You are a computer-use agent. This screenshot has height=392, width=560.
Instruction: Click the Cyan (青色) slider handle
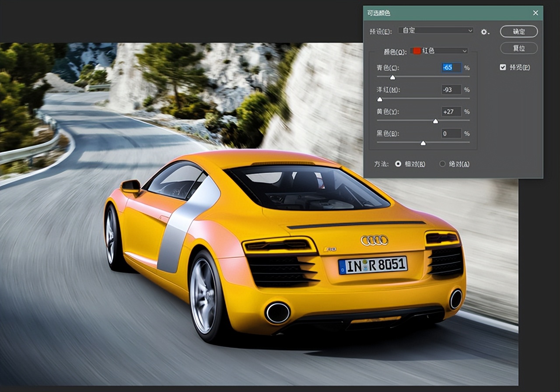[x=392, y=77]
